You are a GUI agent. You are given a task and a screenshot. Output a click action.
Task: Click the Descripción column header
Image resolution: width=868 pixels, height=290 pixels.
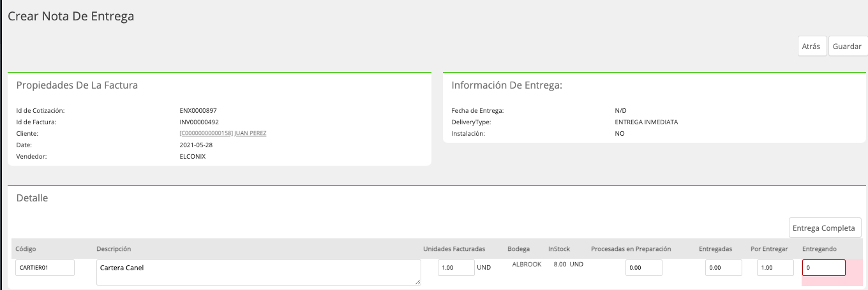point(114,249)
